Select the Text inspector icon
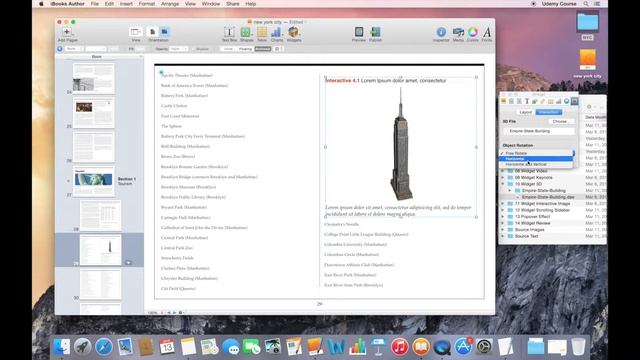This screenshot has width=640, height=360. point(527,101)
